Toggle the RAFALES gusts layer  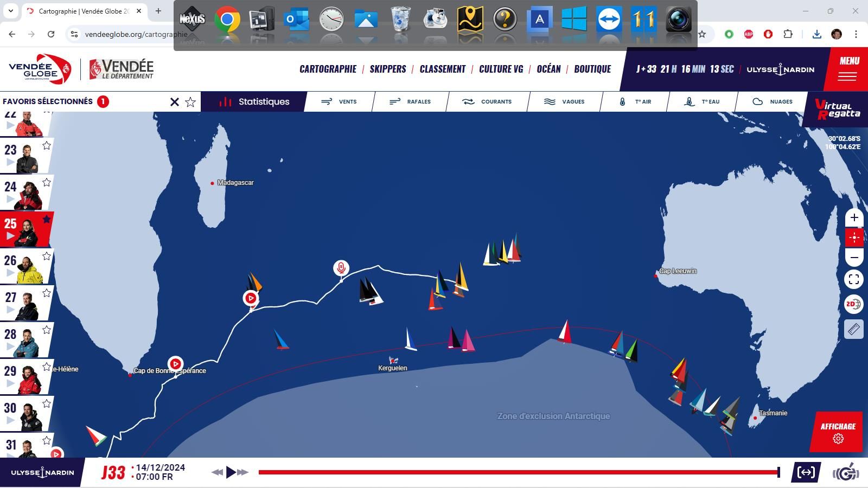coord(410,101)
